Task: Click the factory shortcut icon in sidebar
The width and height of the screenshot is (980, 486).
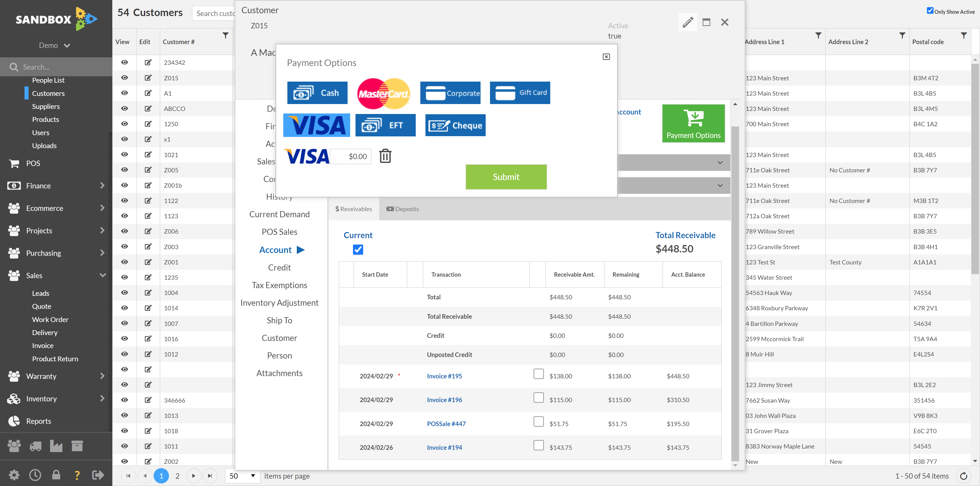Action: 56,446
